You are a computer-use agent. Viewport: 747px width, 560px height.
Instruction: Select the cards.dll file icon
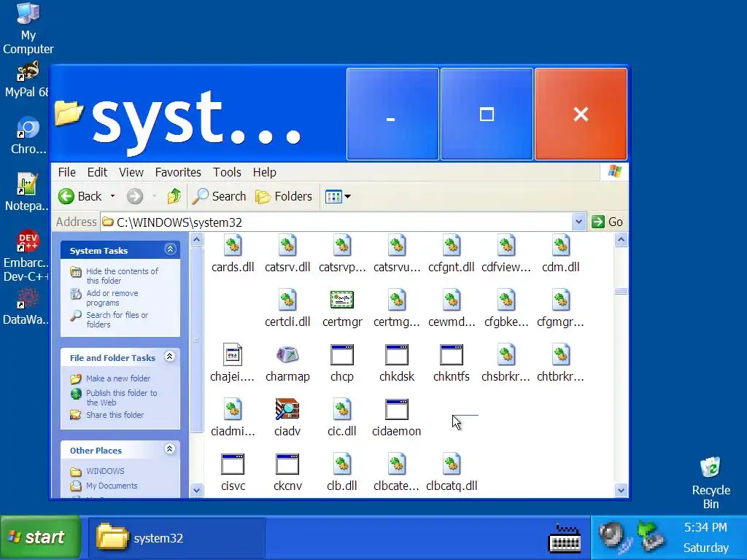coord(233,246)
